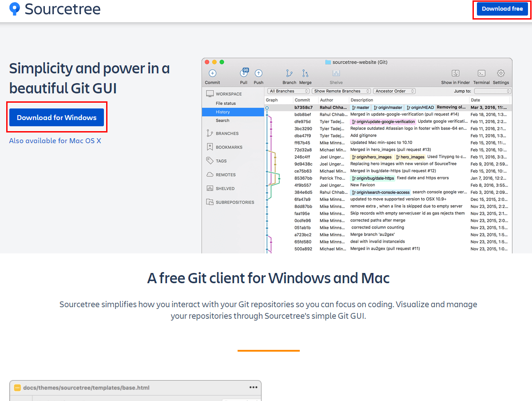Select commit ff67b45 row
The height and width of the screenshot is (401, 532).
388,143
